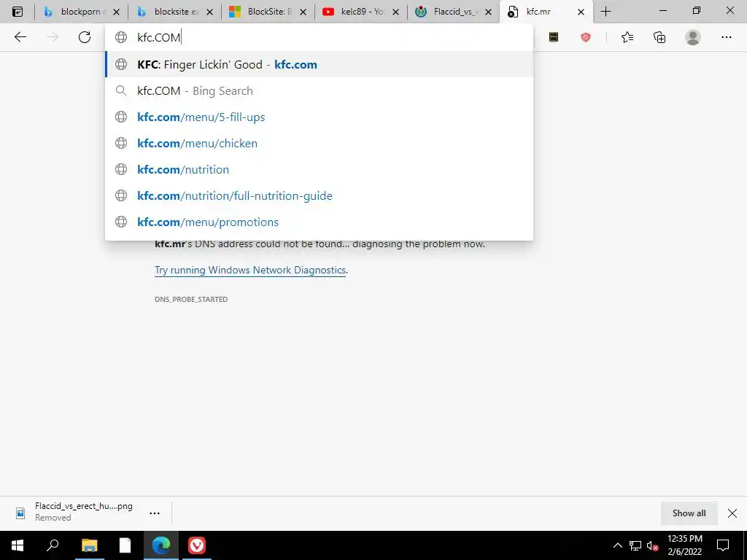This screenshot has width=747, height=560.
Task: Open the user profile avatar
Action: tap(693, 37)
